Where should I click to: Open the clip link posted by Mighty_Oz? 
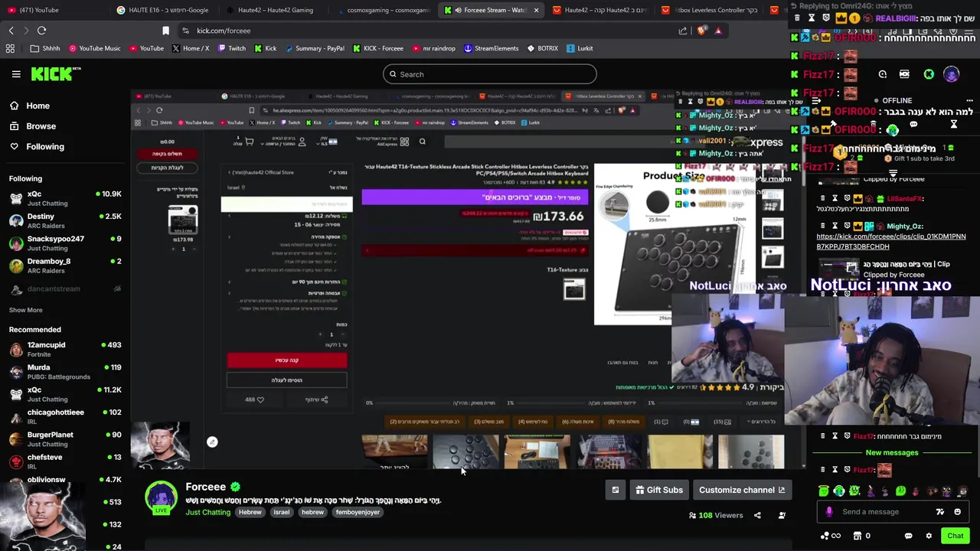point(890,242)
